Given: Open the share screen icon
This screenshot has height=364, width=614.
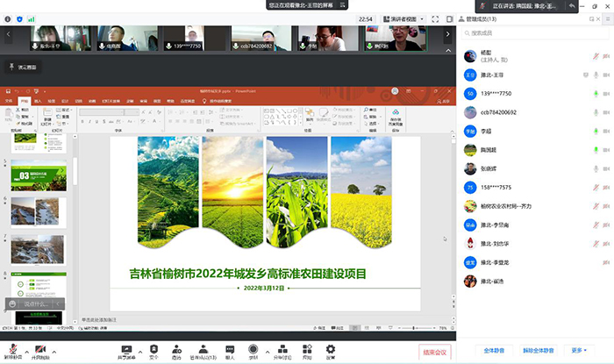Looking at the screenshot, I should pyautogui.click(x=125, y=349).
